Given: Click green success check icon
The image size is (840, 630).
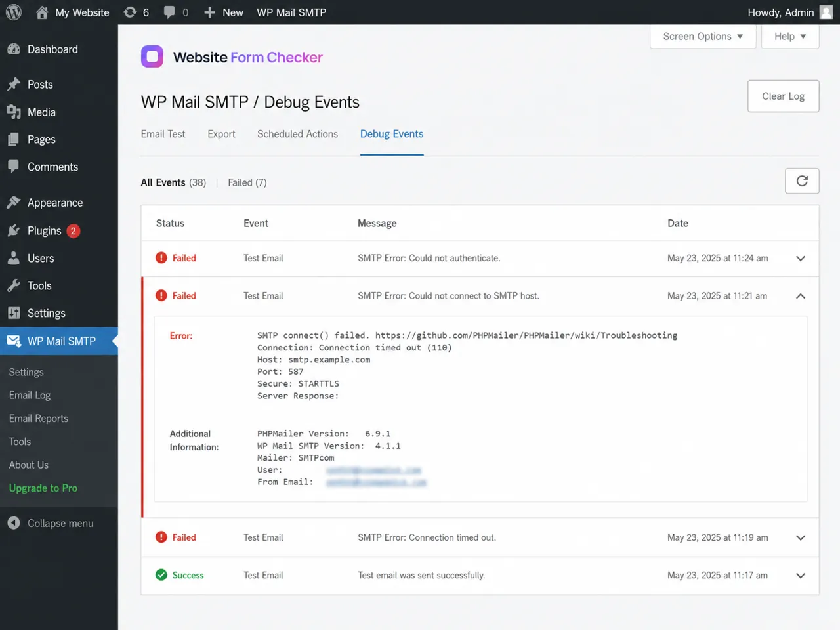Looking at the screenshot, I should pos(161,575).
